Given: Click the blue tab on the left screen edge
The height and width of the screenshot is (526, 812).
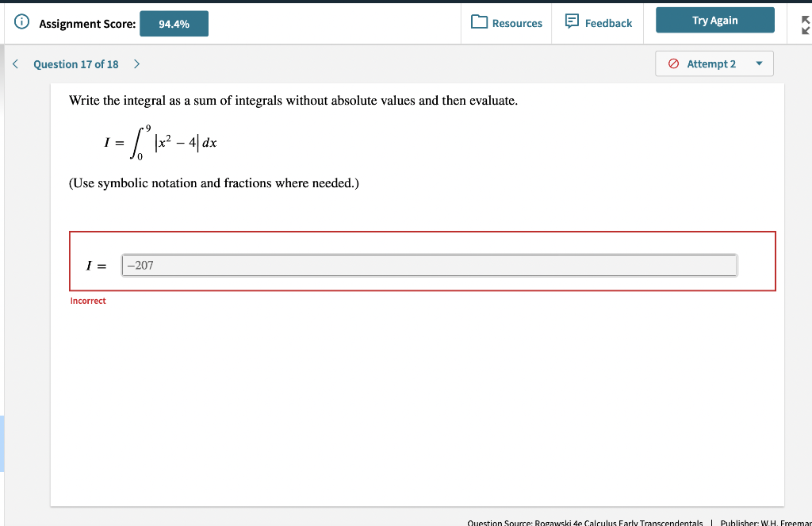Looking at the screenshot, I should 3,443.
